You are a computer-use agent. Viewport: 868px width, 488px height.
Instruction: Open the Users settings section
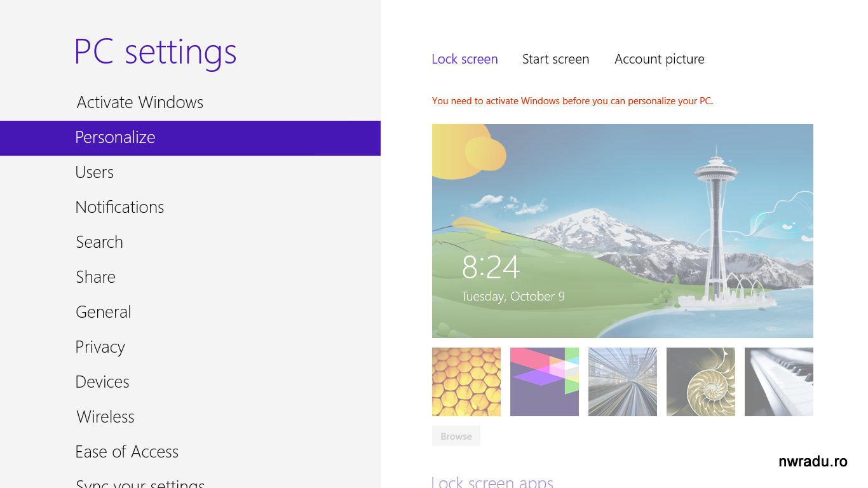tap(95, 172)
